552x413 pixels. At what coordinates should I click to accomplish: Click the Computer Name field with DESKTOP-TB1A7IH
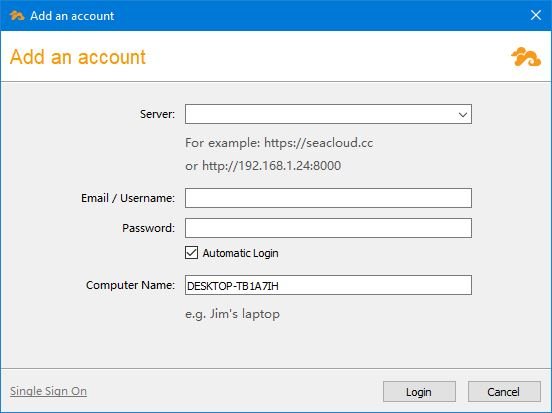(328, 285)
